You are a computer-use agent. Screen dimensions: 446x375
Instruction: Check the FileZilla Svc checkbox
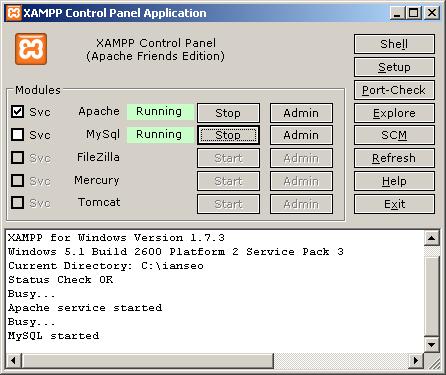pyautogui.click(x=18, y=157)
